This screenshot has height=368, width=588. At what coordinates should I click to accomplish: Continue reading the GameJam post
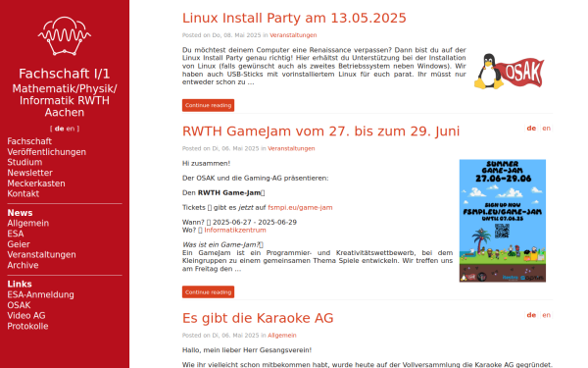click(208, 292)
